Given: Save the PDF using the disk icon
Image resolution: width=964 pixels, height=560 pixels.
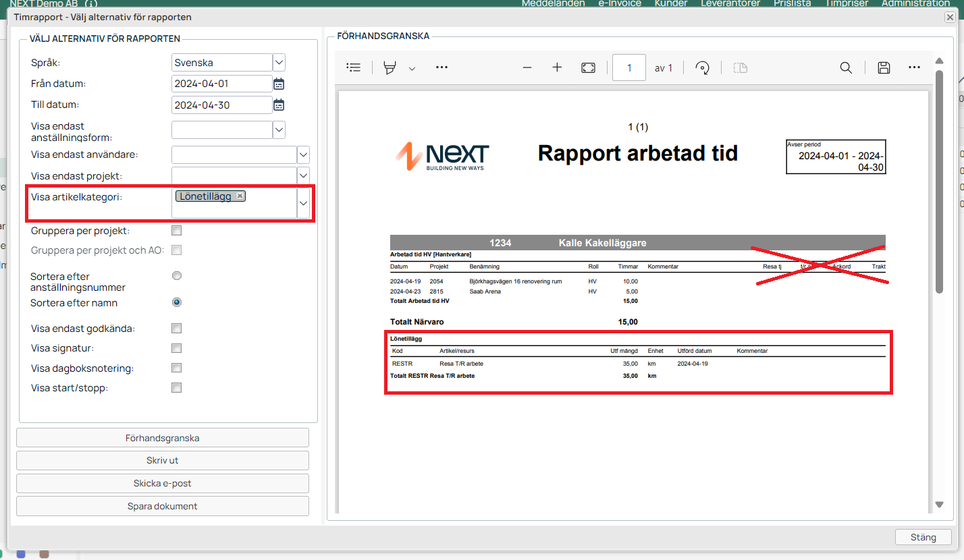Looking at the screenshot, I should [x=883, y=67].
